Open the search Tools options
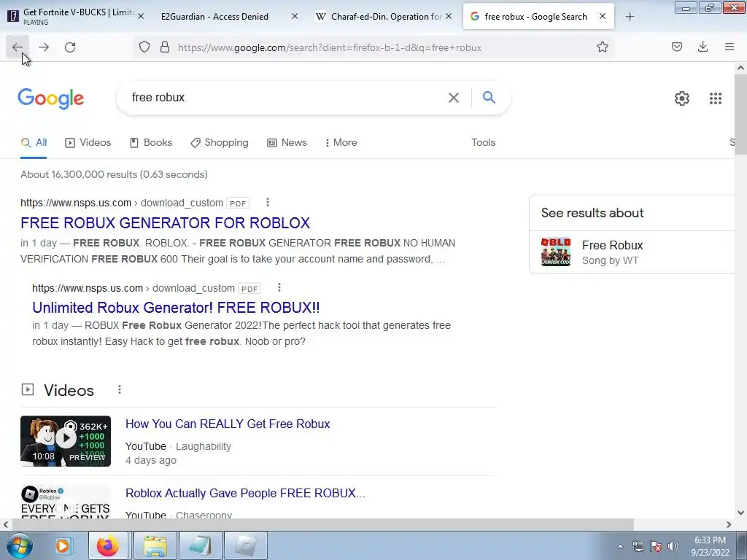747x560 pixels. tap(483, 142)
